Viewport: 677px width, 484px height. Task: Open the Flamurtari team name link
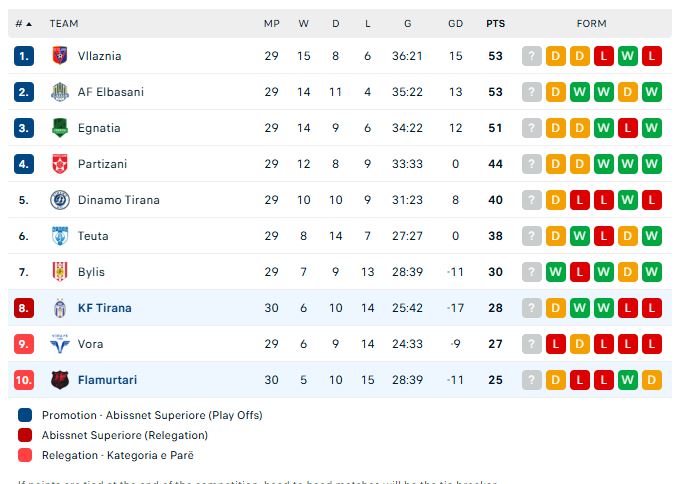(107, 380)
